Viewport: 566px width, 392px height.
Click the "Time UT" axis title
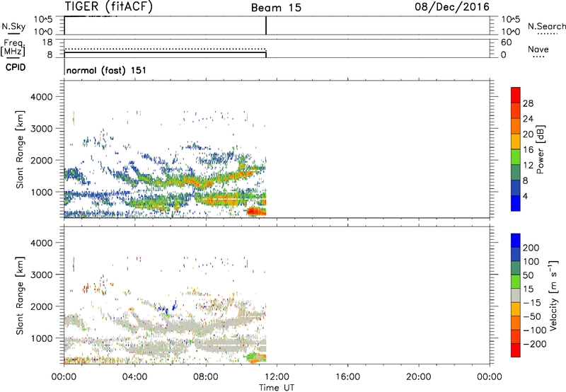tap(277, 388)
